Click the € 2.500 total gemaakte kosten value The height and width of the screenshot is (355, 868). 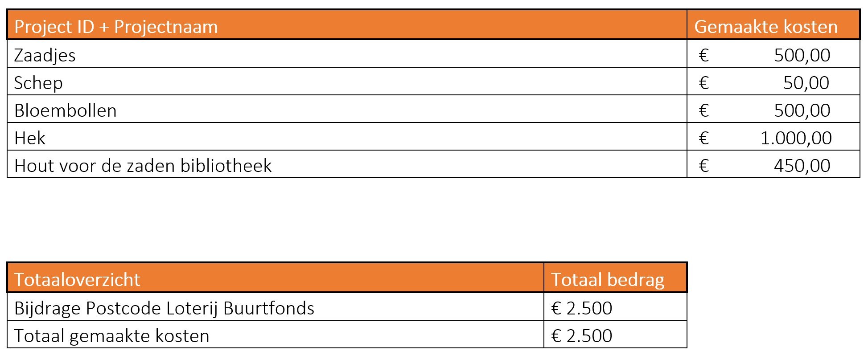tap(582, 336)
